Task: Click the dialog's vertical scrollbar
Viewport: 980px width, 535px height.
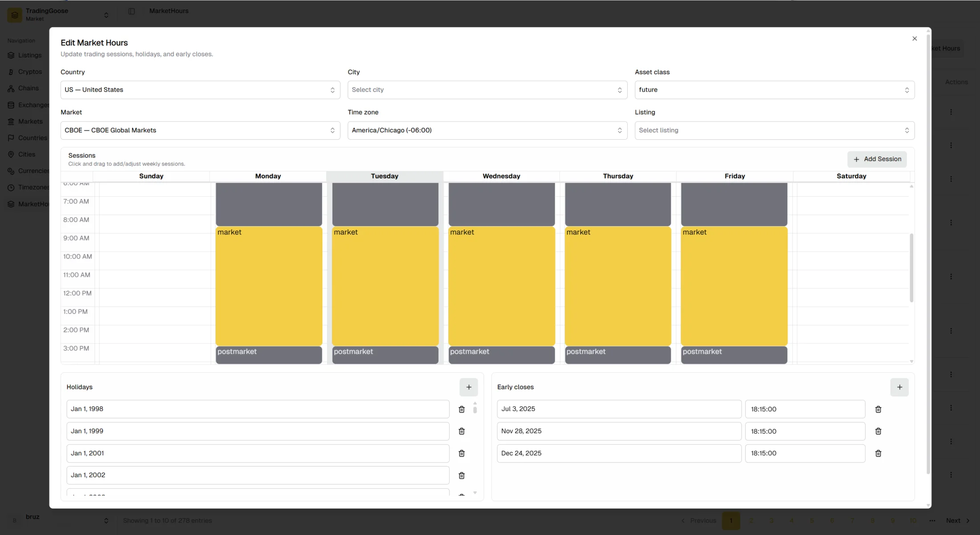Action: 928,254
